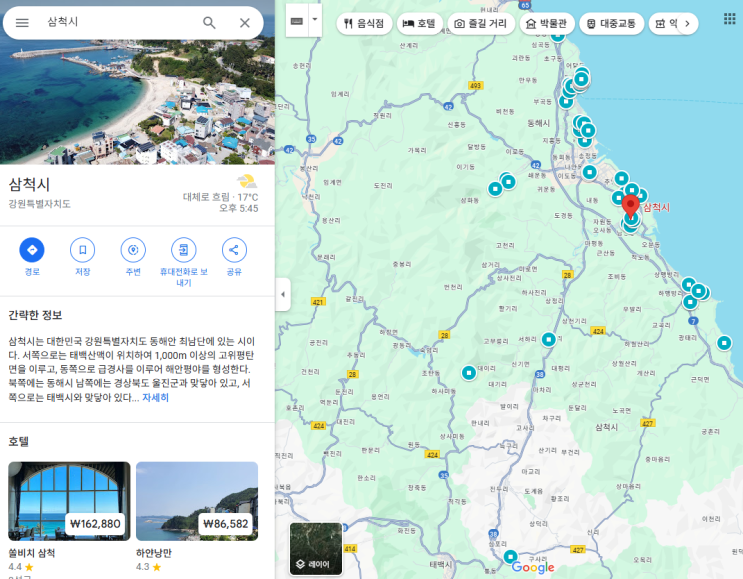Click the 호텔 section heading
The image size is (743, 579).
18,442
